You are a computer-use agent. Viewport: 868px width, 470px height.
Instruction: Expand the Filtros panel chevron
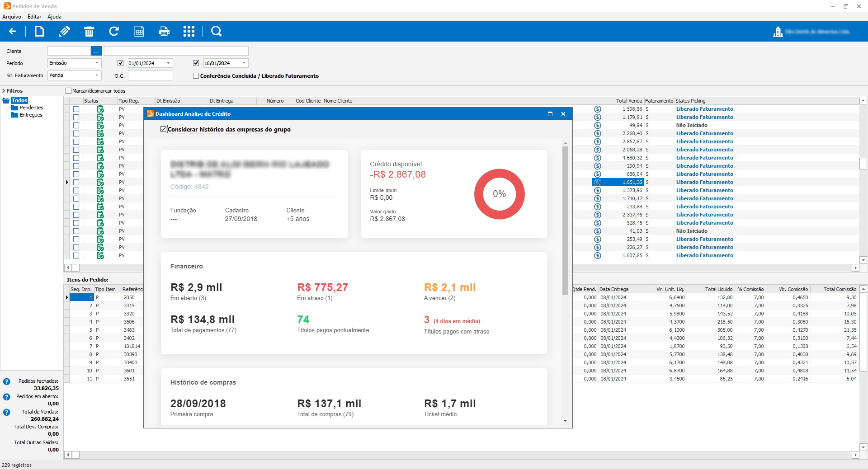coord(4,91)
